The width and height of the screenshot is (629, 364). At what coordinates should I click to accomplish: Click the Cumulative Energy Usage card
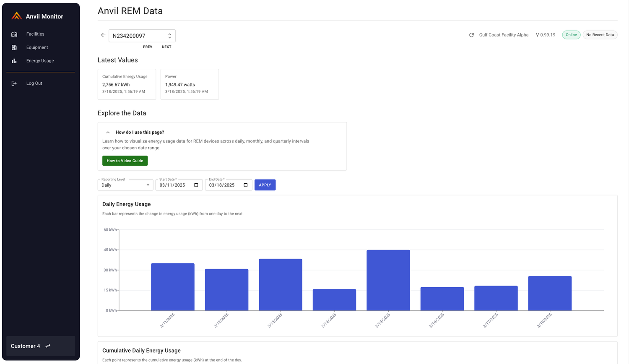pos(127,84)
